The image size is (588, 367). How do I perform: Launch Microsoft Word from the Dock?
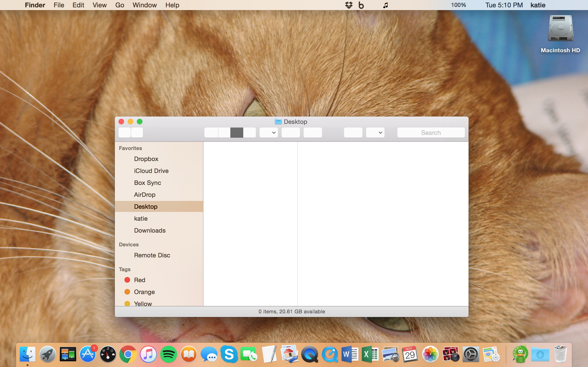[350, 354]
